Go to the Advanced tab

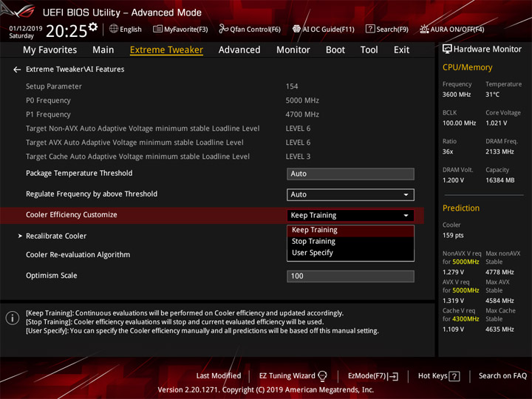coord(239,50)
